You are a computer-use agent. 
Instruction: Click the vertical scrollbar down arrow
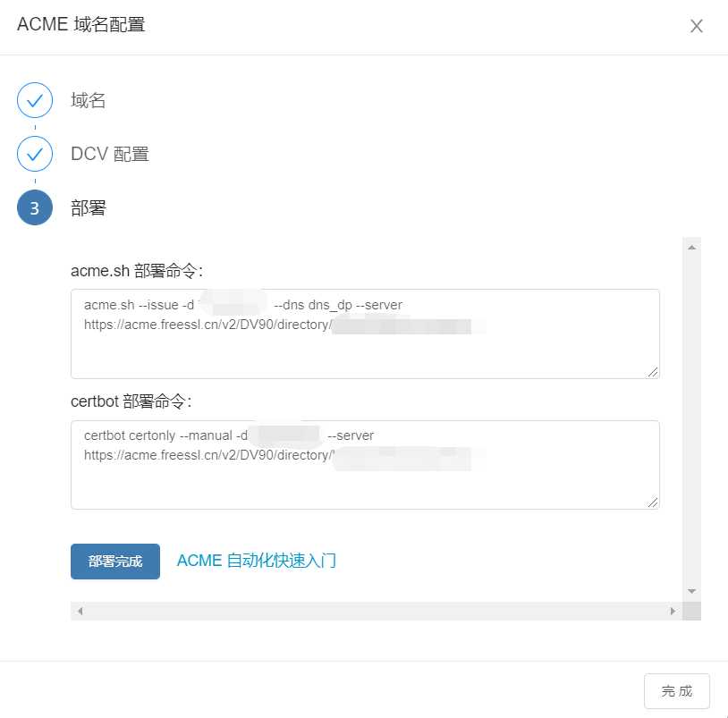(691, 591)
